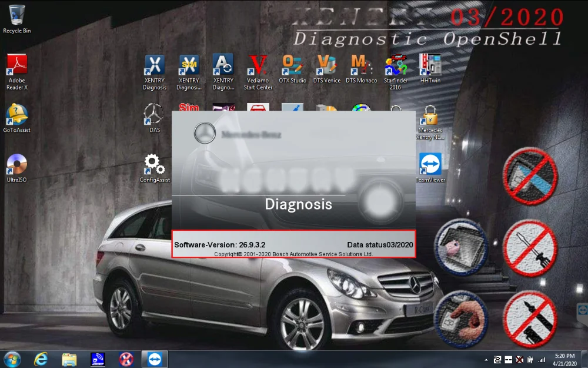Switch to the active TeamViewer taskbar button

pos(155,359)
